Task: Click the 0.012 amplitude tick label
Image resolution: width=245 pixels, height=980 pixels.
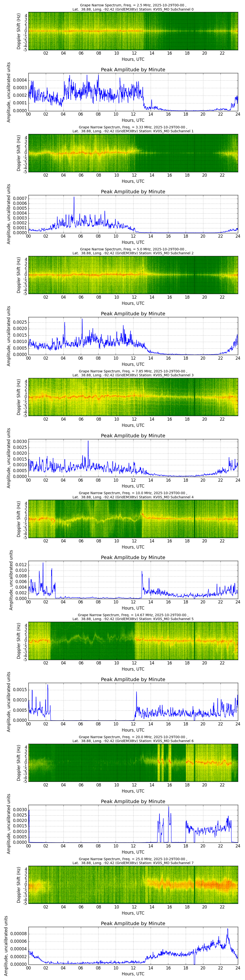Action: tap(21, 565)
